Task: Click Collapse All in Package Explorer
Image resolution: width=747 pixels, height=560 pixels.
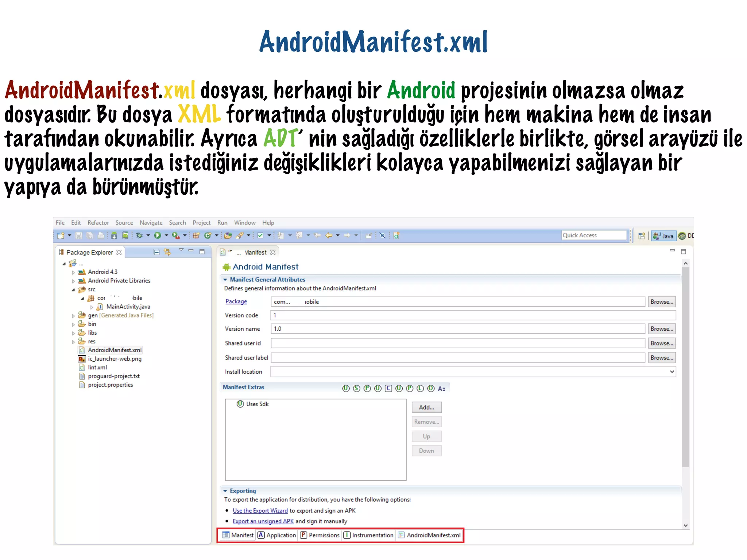Action: pyautogui.click(x=156, y=252)
